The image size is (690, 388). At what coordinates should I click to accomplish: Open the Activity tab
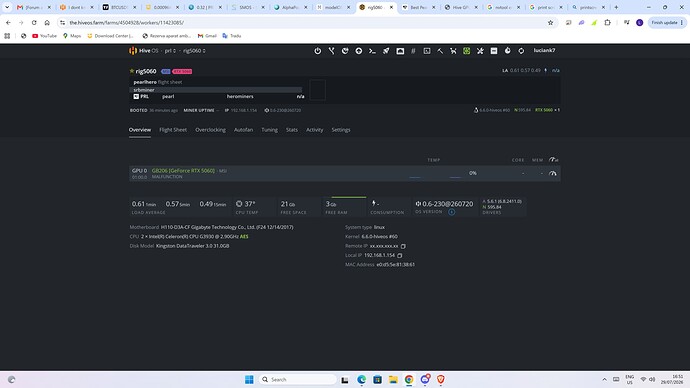tap(315, 130)
